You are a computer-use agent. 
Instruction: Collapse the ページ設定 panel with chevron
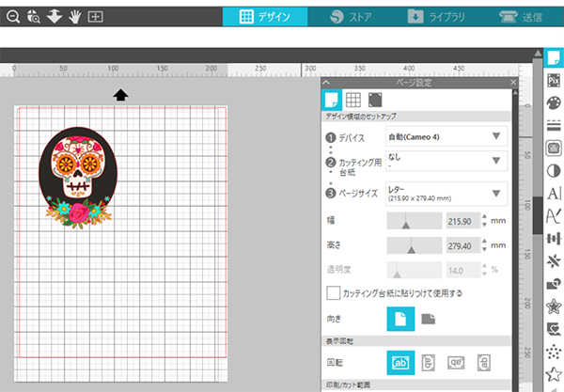click(x=326, y=83)
